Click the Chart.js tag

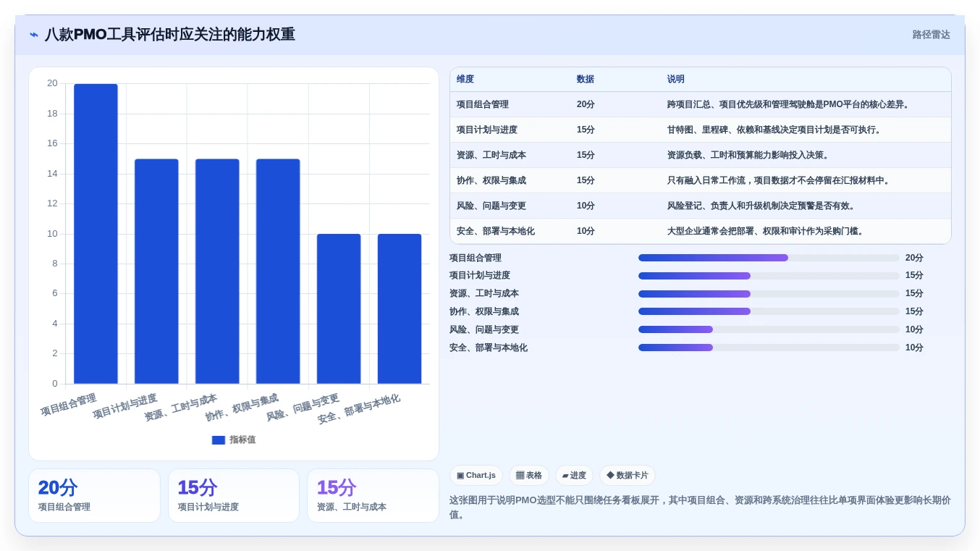pos(476,476)
